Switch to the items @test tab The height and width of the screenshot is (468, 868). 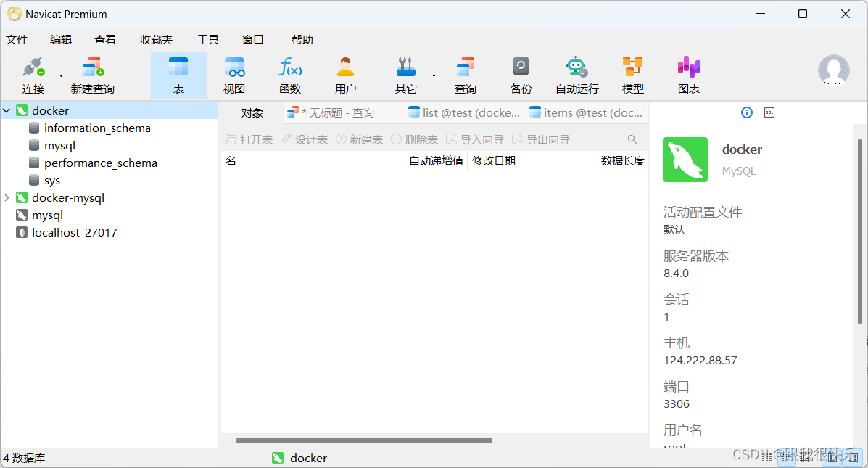pos(587,113)
